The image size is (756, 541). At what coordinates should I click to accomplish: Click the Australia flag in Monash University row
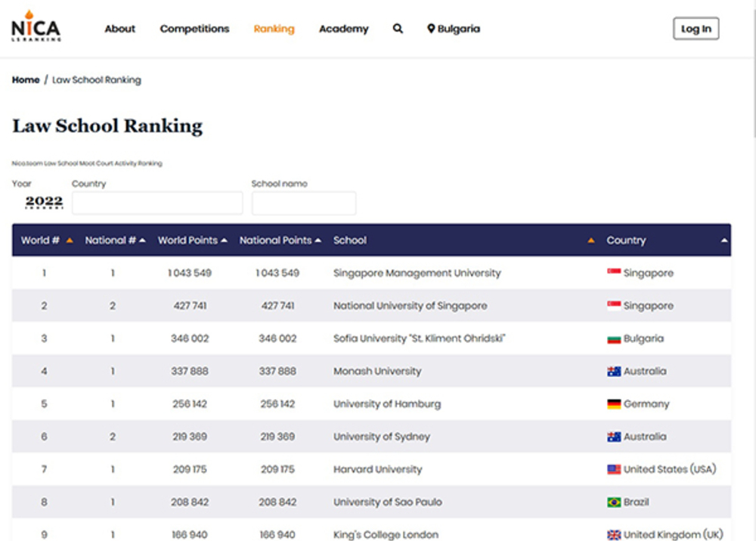(x=614, y=372)
